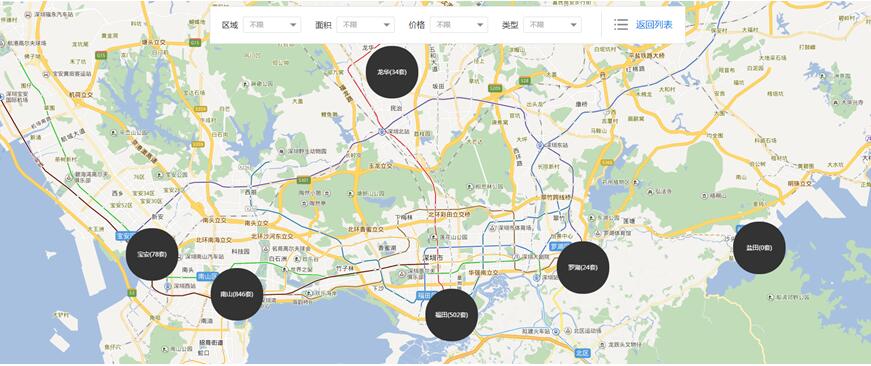
Task: Open the 类型 filter dropdown
Action: pos(552,25)
